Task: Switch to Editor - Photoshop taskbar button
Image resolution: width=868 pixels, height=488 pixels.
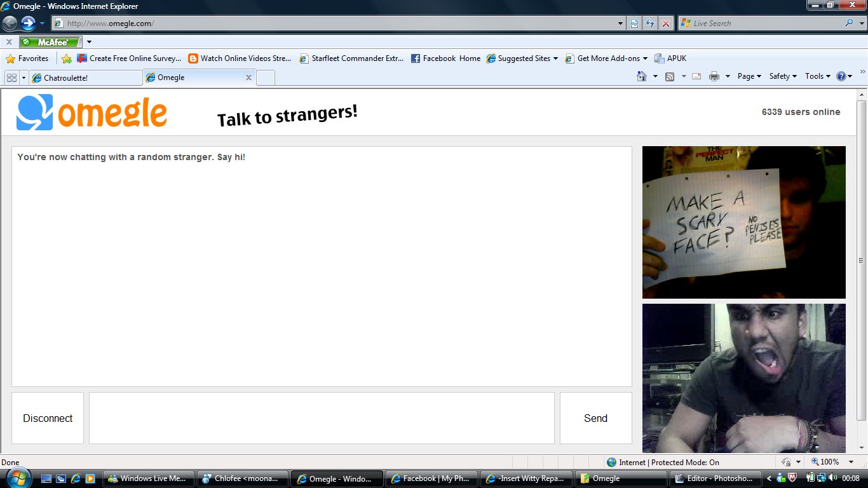Action: pos(716,478)
